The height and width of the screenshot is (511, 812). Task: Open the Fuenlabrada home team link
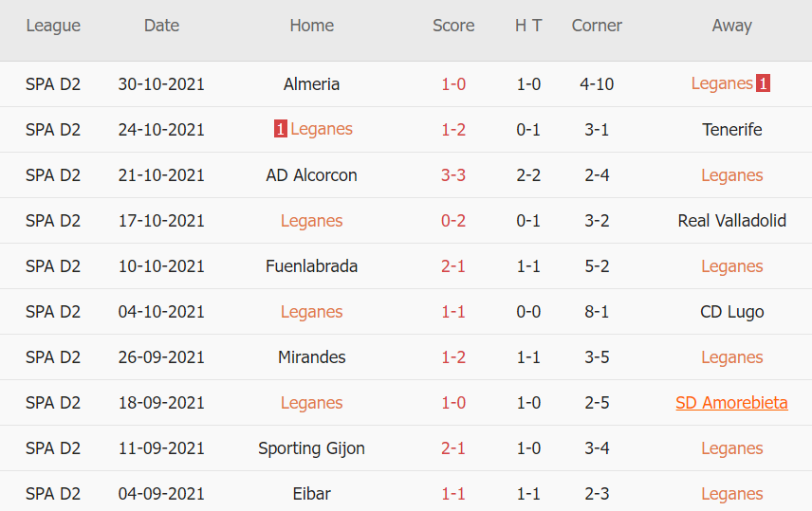311,266
